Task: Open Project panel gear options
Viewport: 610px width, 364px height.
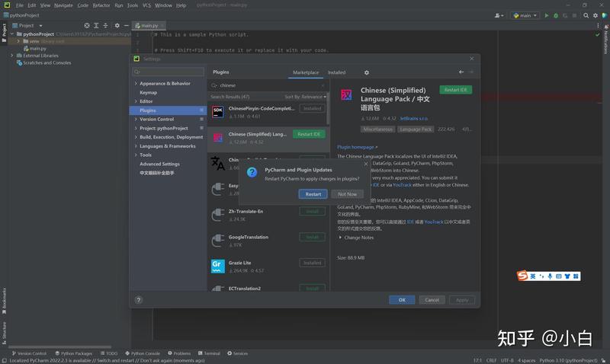Action: click(x=117, y=26)
